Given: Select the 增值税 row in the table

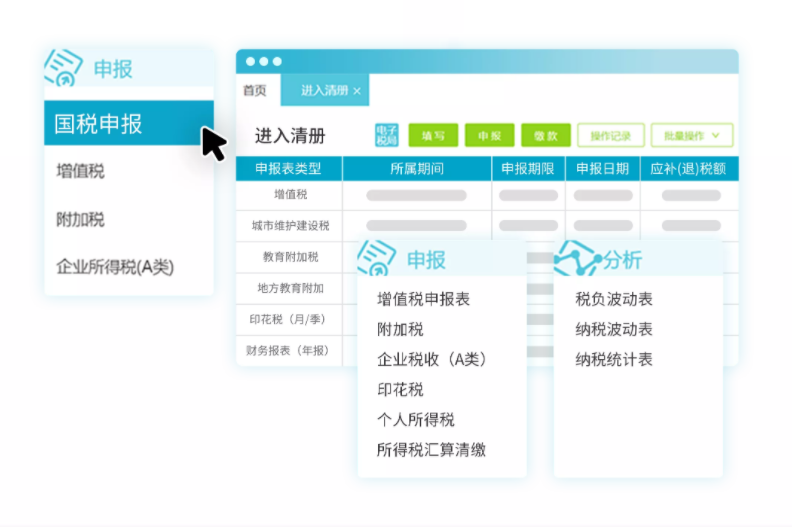Looking at the screenshot, I should pyautogui.click(x=487, y=195).
